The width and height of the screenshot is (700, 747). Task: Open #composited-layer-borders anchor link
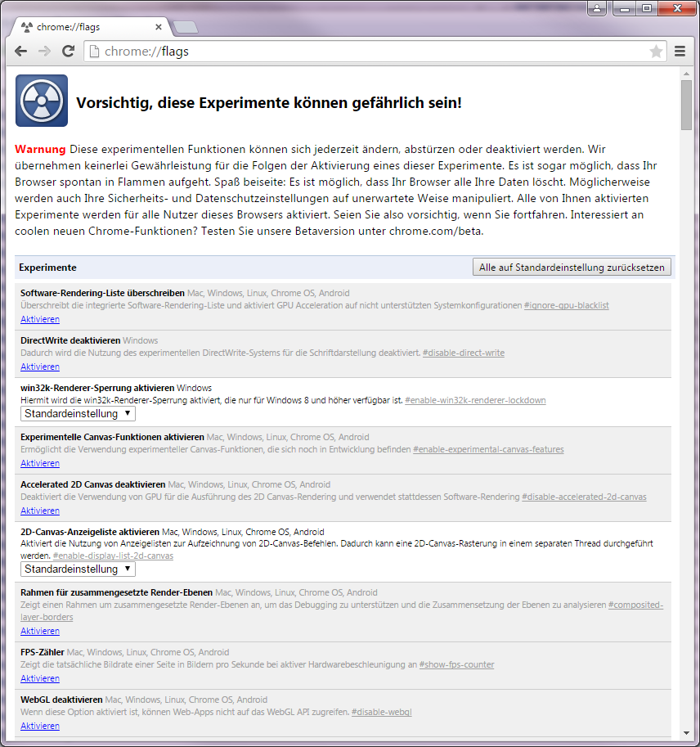click(635, 605)
